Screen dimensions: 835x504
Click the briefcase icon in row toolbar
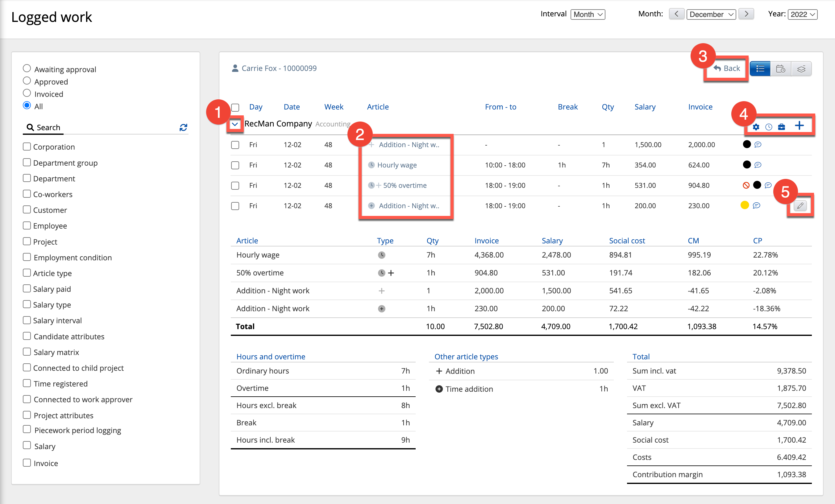pos(781,127)
